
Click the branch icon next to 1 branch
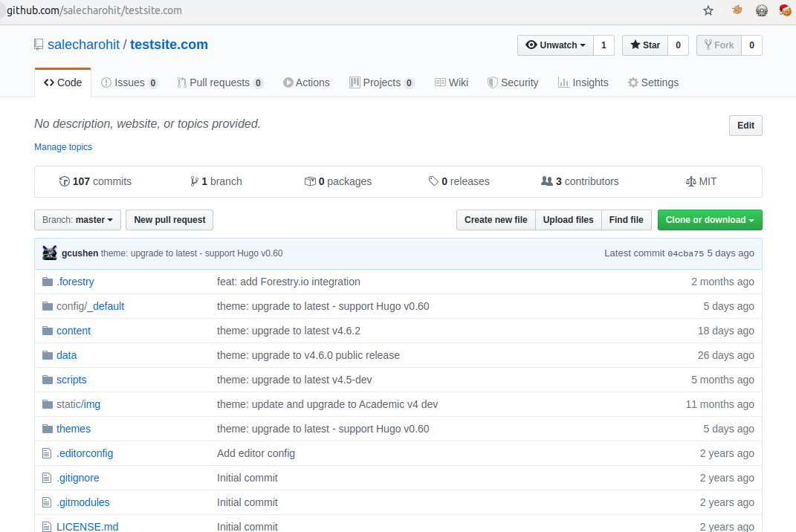click(194, 181)
